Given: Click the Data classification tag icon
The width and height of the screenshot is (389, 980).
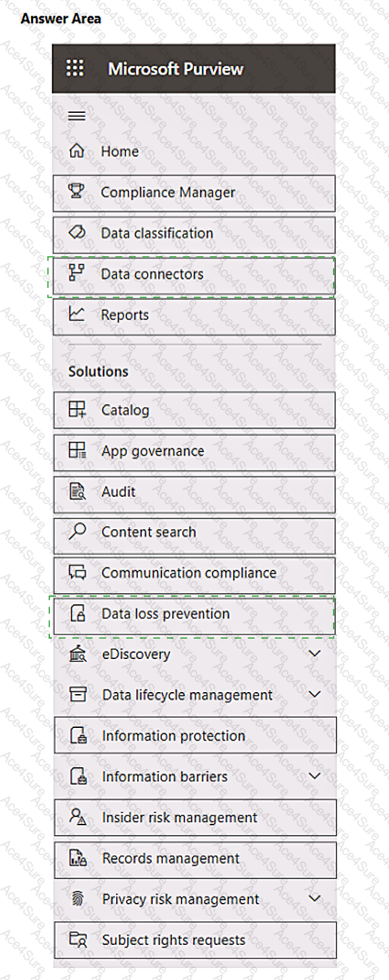Looking at the screenshot, I should [x=77, y=232].
